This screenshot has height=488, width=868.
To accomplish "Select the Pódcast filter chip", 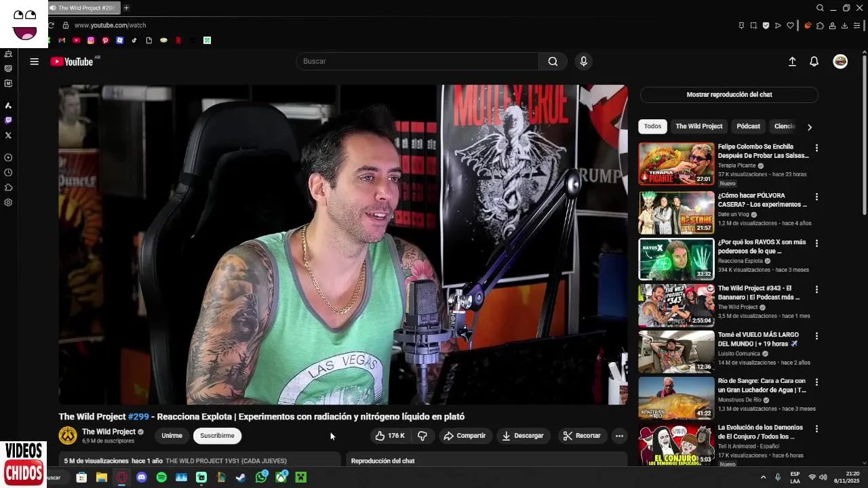I will click(x=748, y=126).
